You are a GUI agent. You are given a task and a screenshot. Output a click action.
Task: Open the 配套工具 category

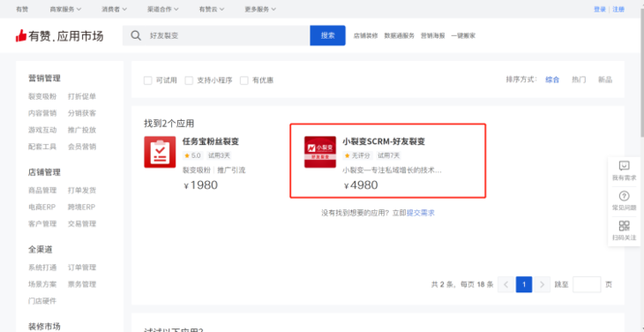click(42, 147)
